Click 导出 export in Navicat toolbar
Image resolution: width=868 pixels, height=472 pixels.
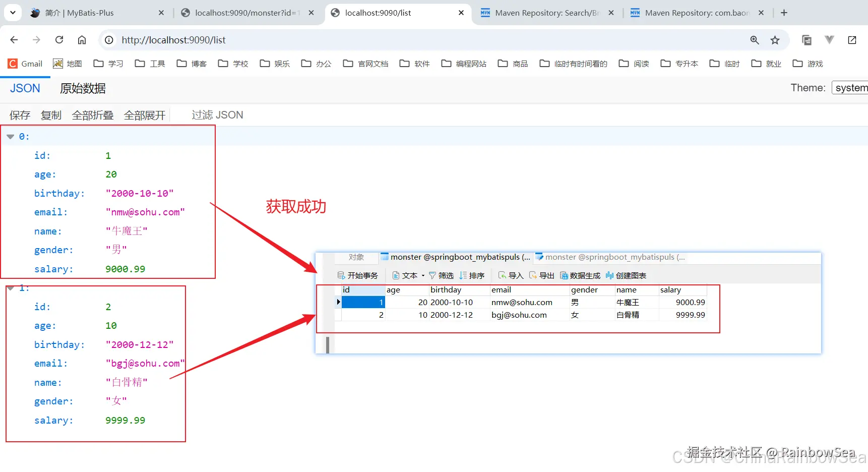(541, 275)
